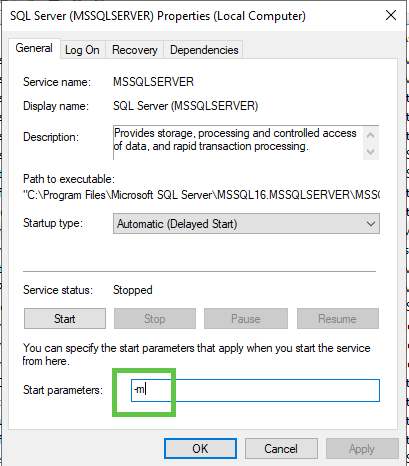
Task: Click the 'Stopped' service status text
Action: [133, 290]
